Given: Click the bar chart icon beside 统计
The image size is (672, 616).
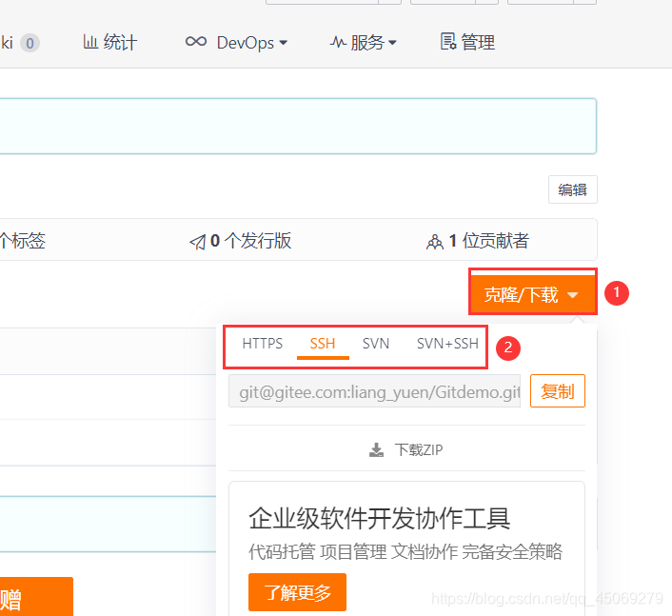Looking at the screenshot, I should (x=90, y=42).
